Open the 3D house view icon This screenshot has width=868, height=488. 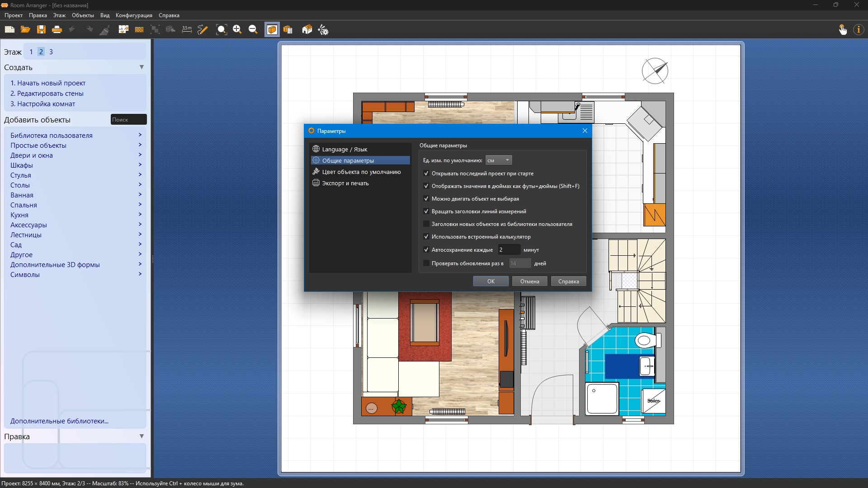point(307,30)
